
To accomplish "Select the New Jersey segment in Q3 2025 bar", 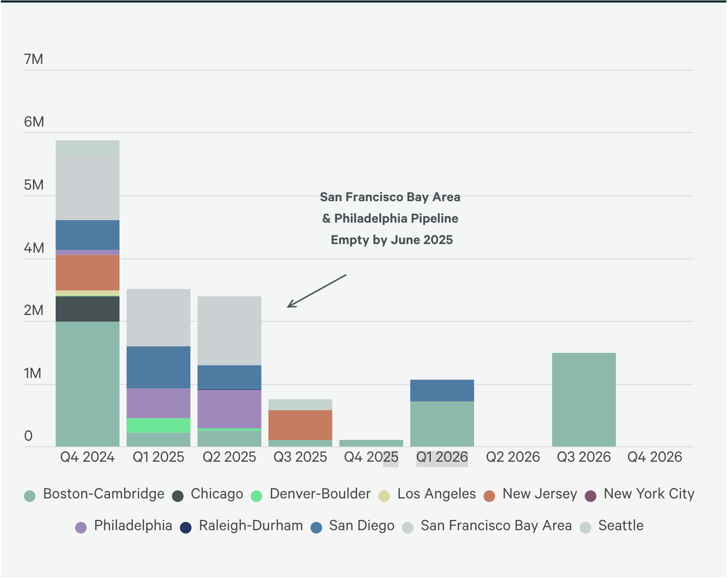I will tap(300, 425).
